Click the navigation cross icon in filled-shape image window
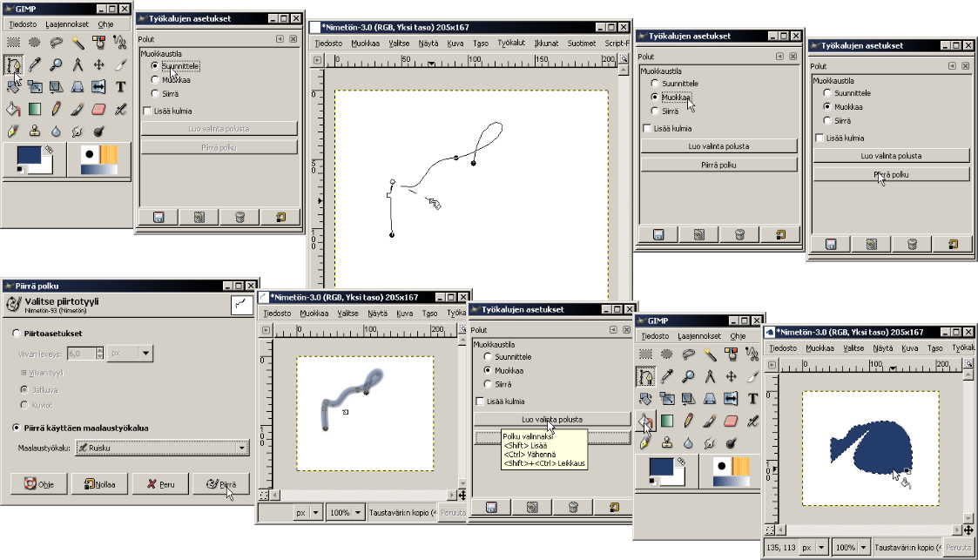The width and height of the screenshot is (978, 560). pos(968,530)
